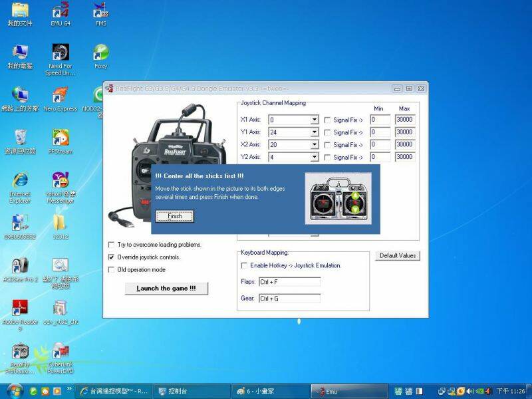
Task: Select the Need For Speed desktop shortcut
Action: coord(61,59)
